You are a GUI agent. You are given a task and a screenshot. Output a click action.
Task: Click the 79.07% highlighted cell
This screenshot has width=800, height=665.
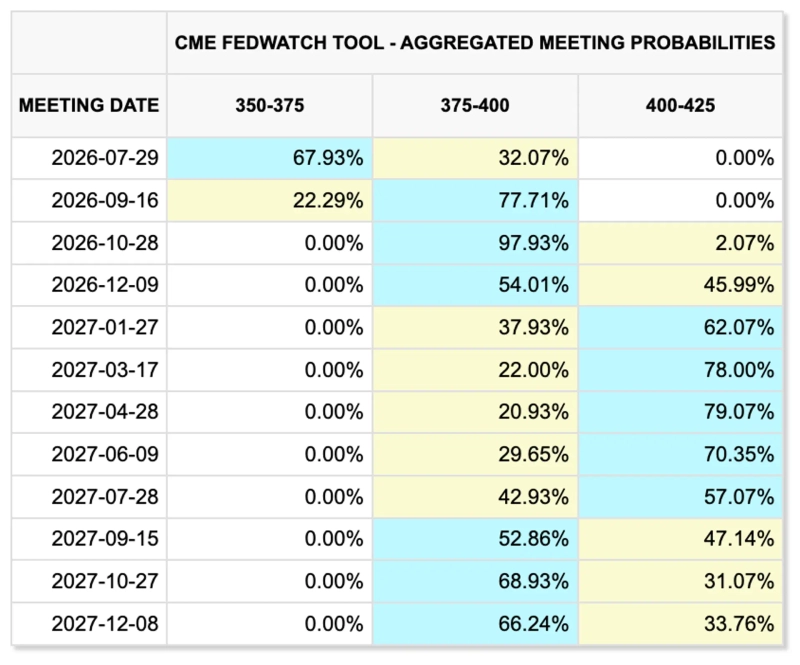pyautogui.click(x=680, y=412)
